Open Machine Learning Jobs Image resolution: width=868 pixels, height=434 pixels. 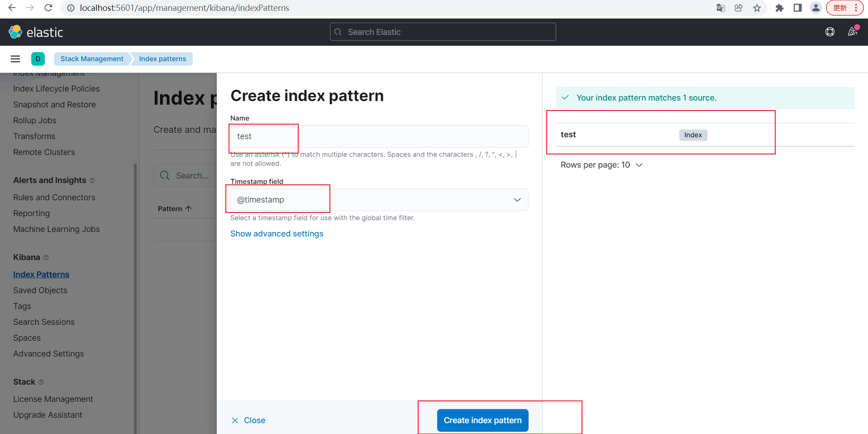pos(56,229)
